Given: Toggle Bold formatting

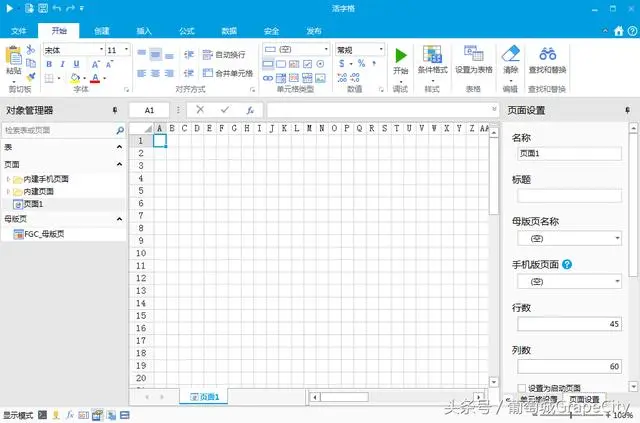Looking at the screenshot, I should [x=49, y=64].
